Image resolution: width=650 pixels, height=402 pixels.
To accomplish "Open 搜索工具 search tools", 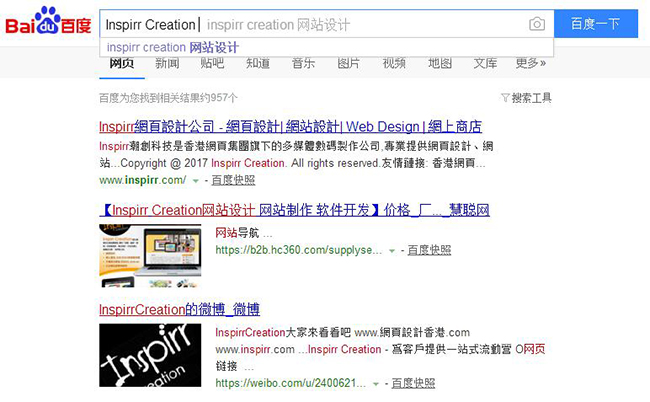I will click(x=531, y=98).
